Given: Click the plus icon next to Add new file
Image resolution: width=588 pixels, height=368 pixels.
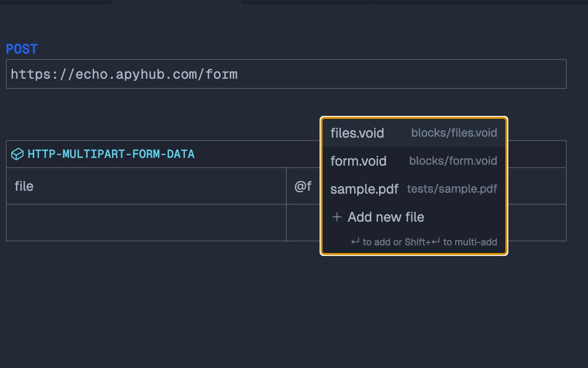Looking at the screenshot, I should 336,217.
